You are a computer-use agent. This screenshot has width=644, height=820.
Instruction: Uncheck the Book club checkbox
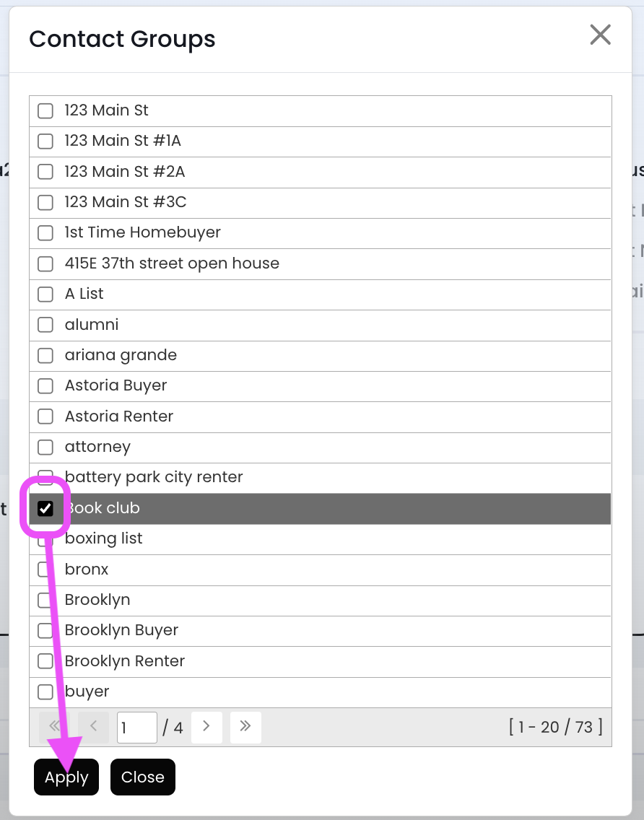[x=45, y=509]
